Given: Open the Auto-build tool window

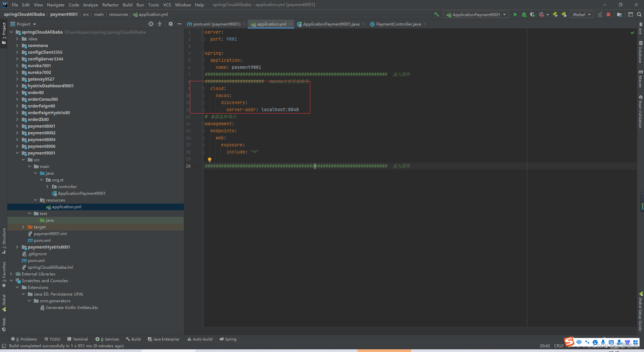Looking at the screenshot, I should pyautogui.click(x=200, y=339).
